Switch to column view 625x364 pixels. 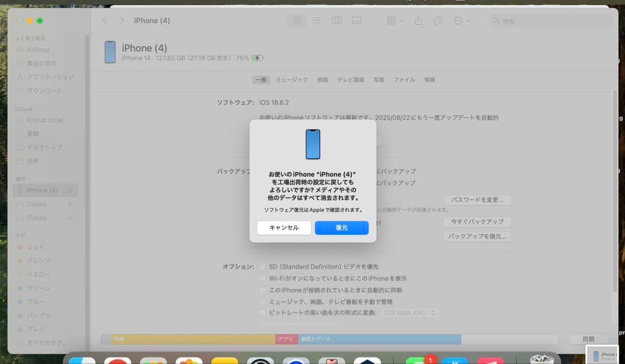[x=336, y=20]
